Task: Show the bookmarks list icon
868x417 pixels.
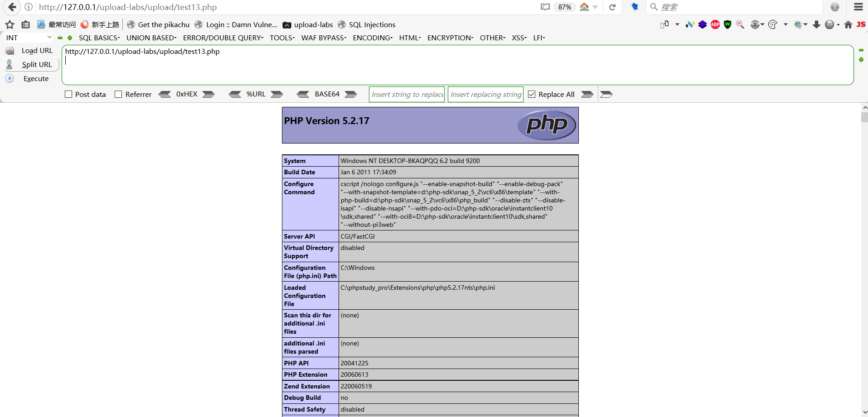Action: coord(26,24)
